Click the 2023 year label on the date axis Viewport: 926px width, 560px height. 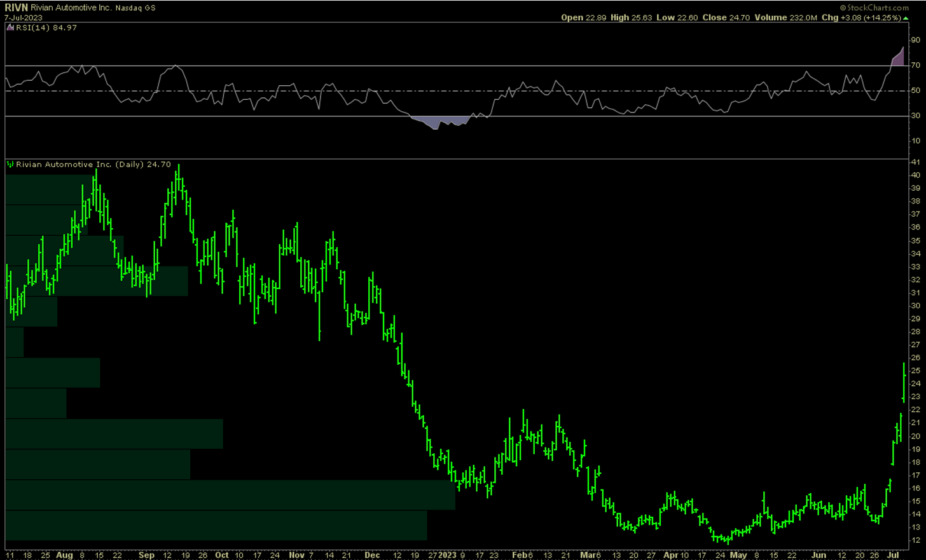coord(447,555)
